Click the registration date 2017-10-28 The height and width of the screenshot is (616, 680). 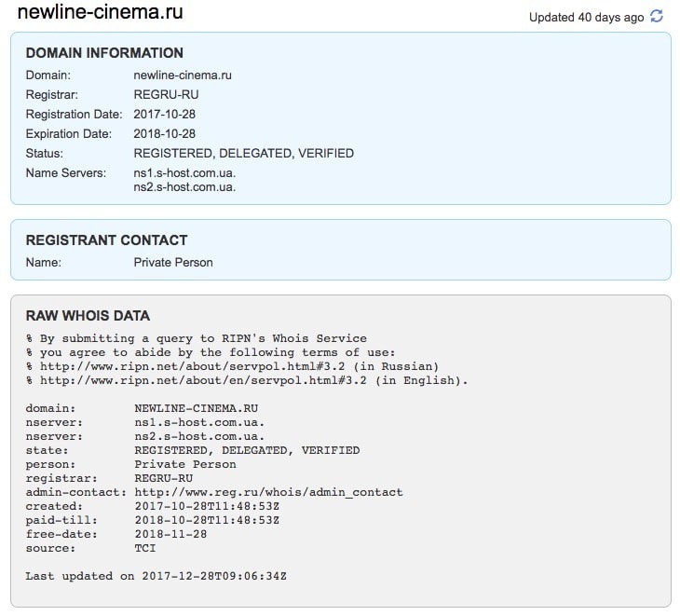(164, 114)
